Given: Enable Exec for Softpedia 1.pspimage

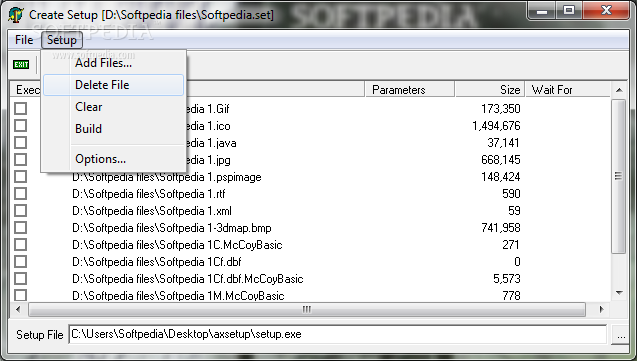Looking at the screenshot, I should 20,177.
